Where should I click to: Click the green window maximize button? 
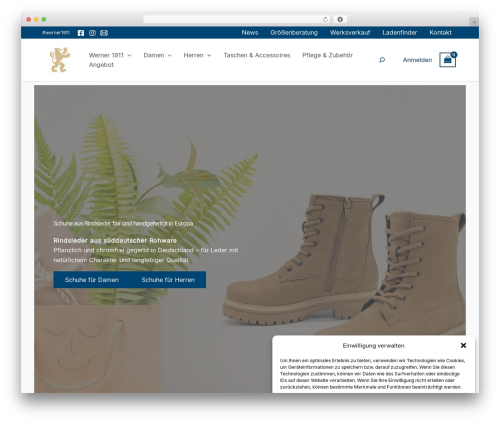44,19
